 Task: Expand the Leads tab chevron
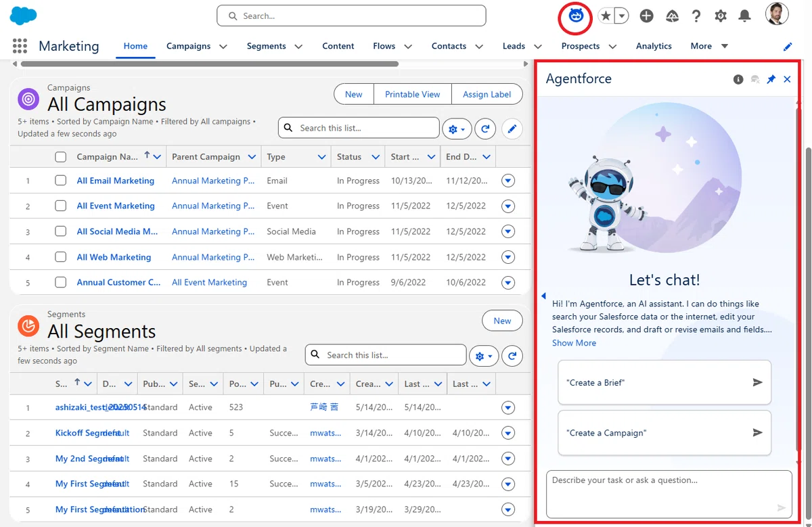[x=538, y=47]
